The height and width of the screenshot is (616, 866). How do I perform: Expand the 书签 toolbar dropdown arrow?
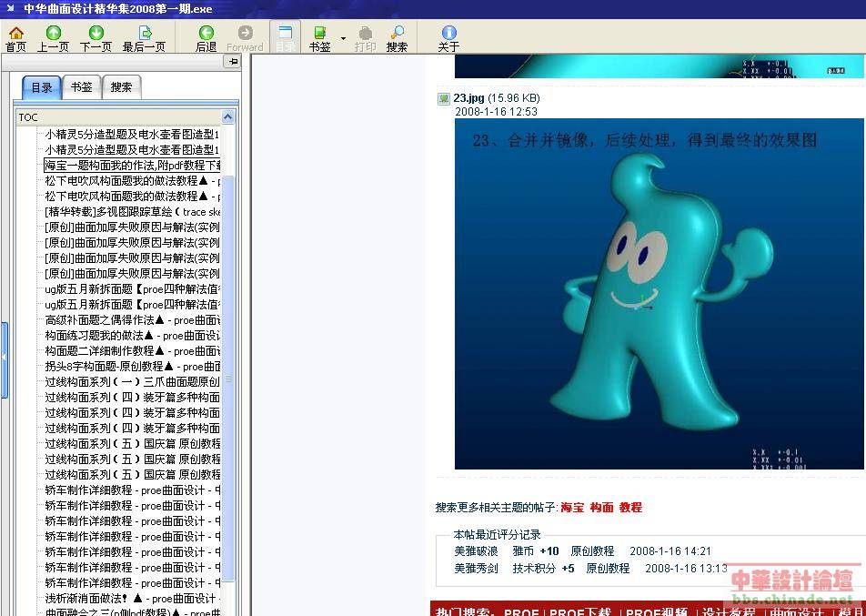(x=343, y=38)
